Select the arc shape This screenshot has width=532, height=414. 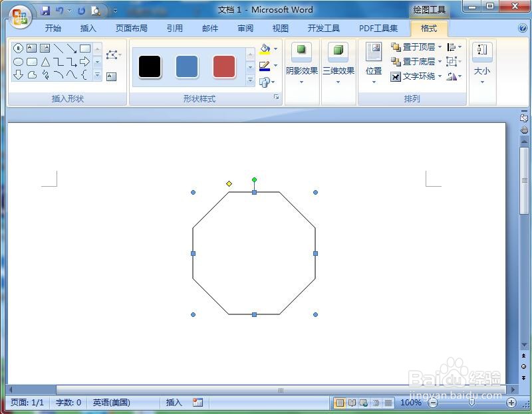click(x=59, y=74)
